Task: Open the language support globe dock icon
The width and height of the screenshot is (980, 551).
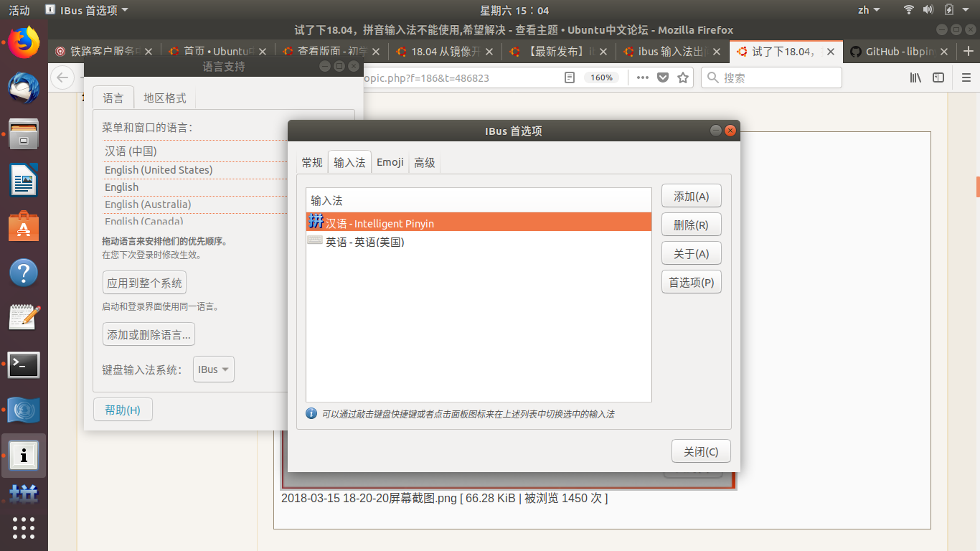Action: tap(24, 410)
